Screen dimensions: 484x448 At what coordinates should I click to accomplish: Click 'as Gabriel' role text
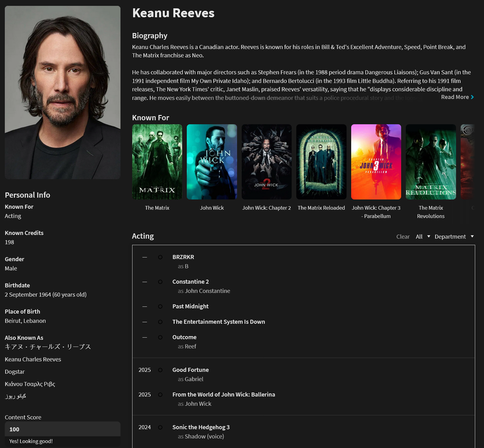click(190, 379)
